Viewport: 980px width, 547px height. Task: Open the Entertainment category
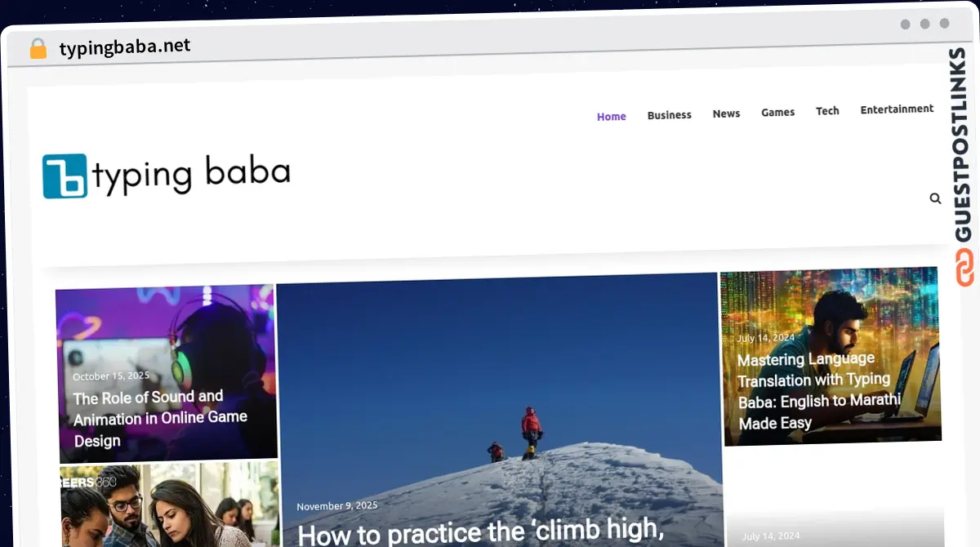(896, 109)
